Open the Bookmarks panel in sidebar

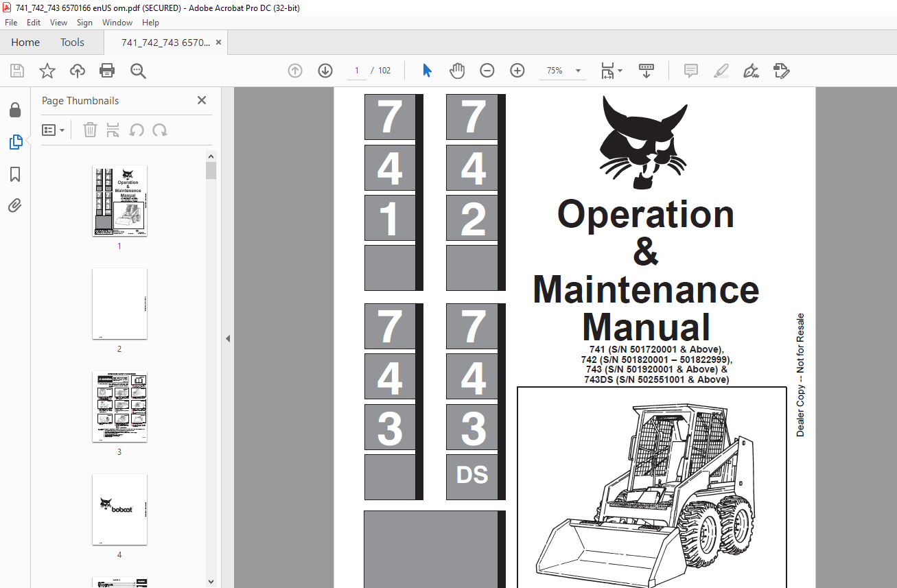(15, 174)
